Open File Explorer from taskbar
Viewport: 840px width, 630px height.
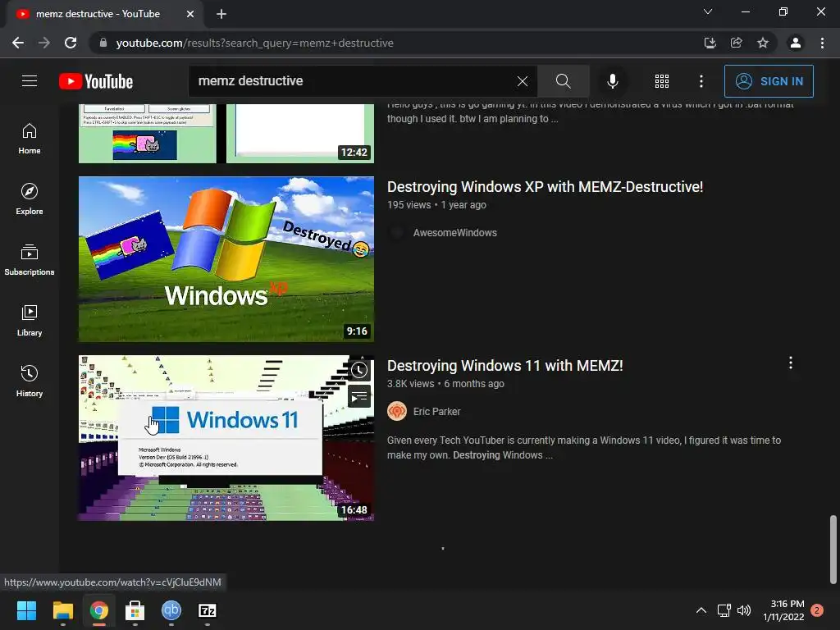pyautogui.click(x=62, y=610)
